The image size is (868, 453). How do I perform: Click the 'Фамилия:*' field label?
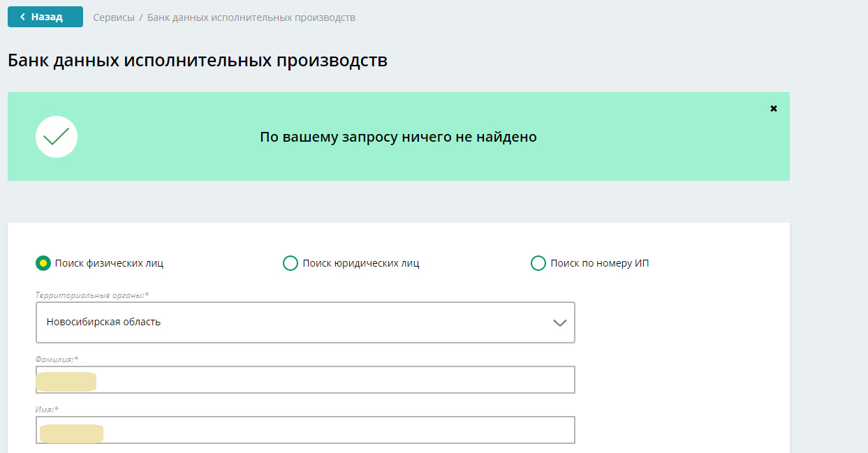pyautogui.click(x=57, y=359)
